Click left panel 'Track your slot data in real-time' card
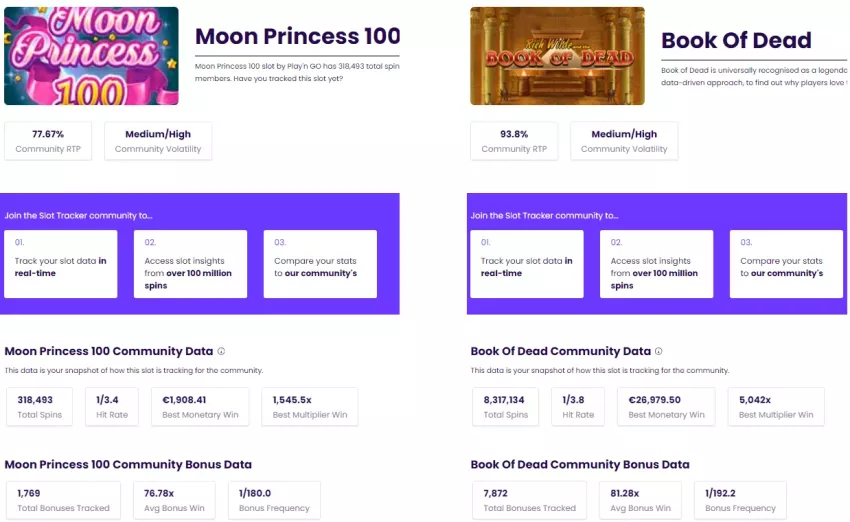The height and width of the screenshot is (522, 850). pyautogui.click(x=61, y=264)
